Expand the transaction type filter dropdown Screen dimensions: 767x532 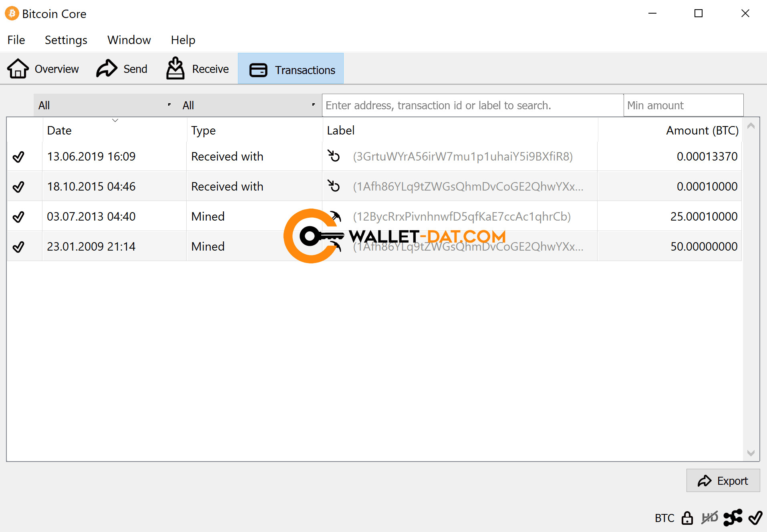250,105
